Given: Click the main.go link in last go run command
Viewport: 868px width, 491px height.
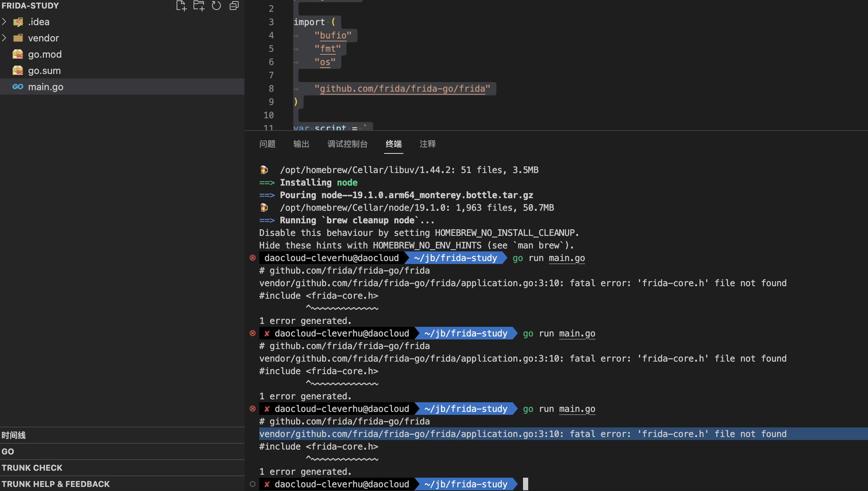Looking at the screenshot, I should tap(577, 409).
